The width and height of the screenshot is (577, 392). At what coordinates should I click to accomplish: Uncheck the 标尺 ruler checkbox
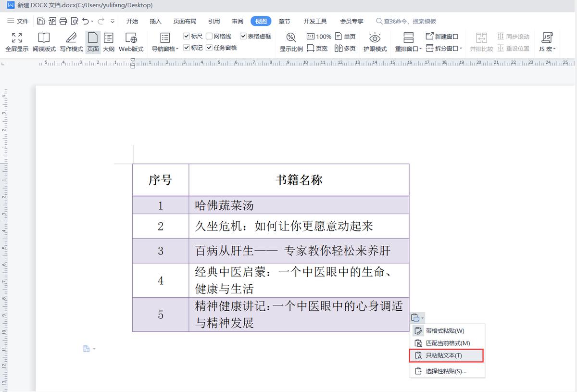(x=187, y=36)
